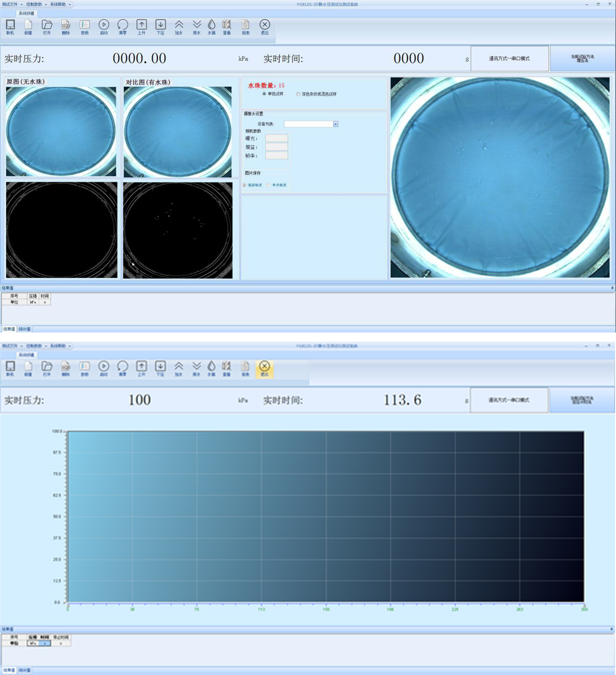Screen dimensions: 616x675
Task: Switch to the 统计值 tab in top window
Action: [x=24, y=329]
